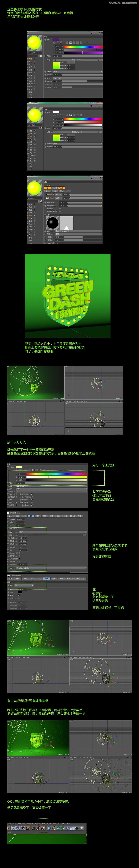Select the Z axis lock icon

pyautogui.click(x=23, y=828)
